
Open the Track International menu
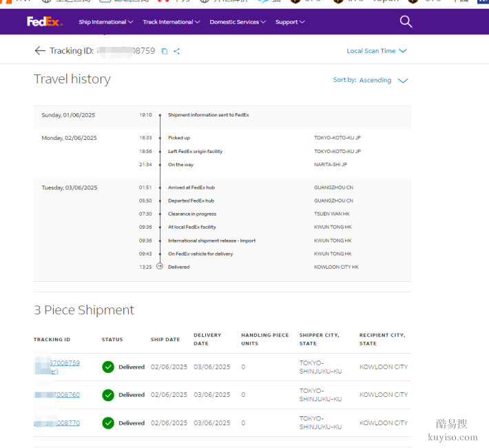click(x=171, y=22)
